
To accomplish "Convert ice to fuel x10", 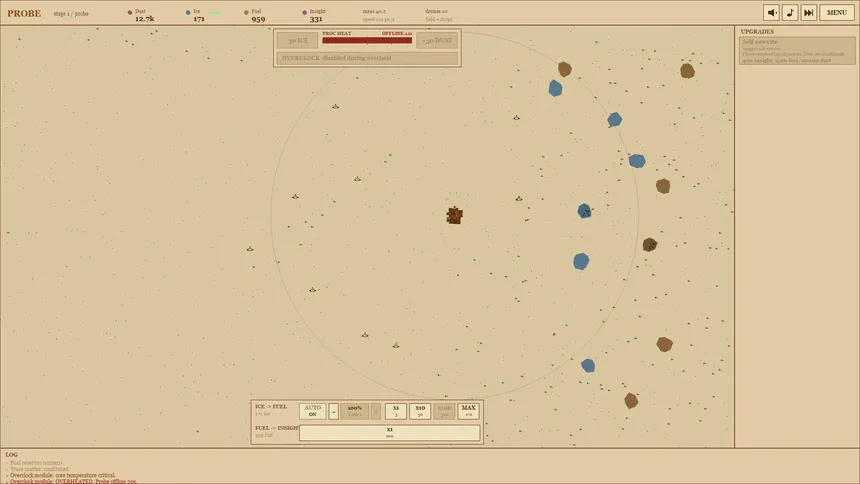I will point(420,411).
